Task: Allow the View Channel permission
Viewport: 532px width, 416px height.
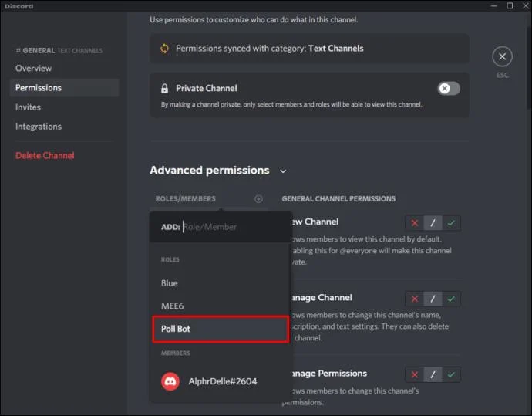Action: tap(451, 223)
